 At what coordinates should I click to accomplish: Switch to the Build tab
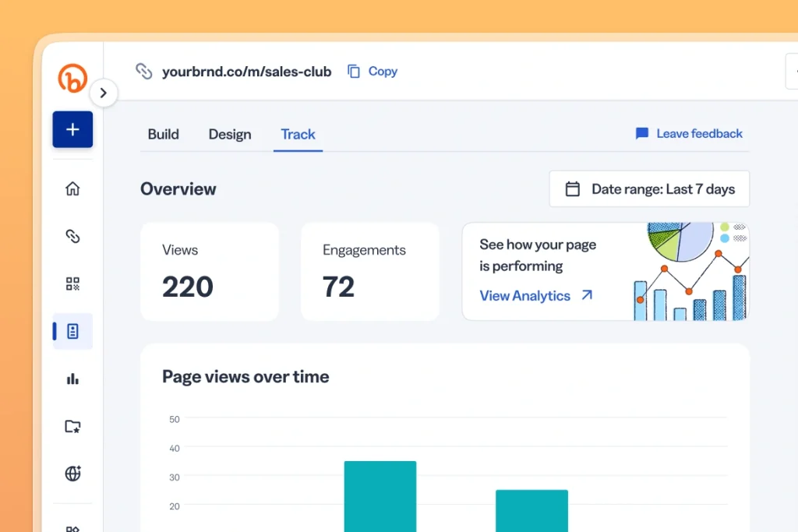pos(164,134)
